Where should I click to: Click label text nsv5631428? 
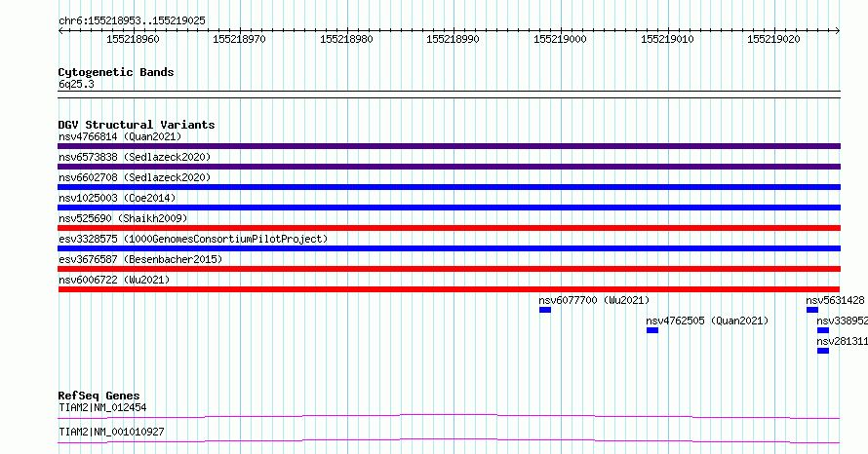[835, 300]
